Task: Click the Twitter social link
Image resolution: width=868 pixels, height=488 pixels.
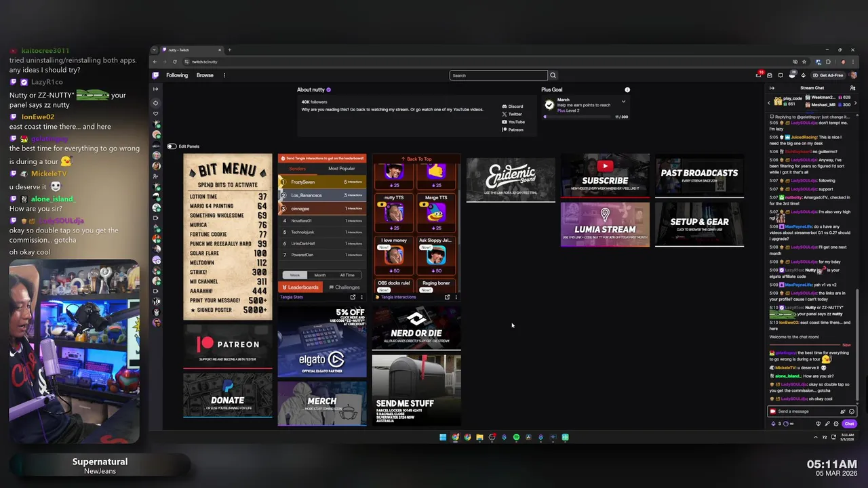Action: pyautogui.click(x=512, y=114)
